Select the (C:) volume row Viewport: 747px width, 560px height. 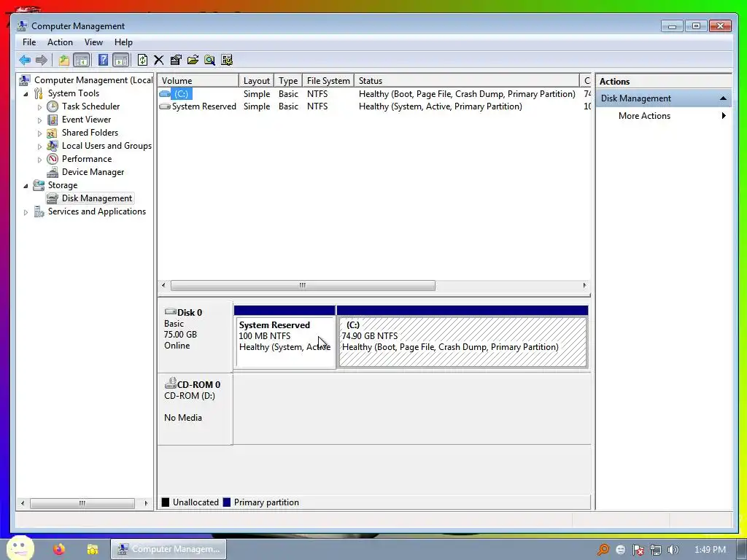(374, 94)
